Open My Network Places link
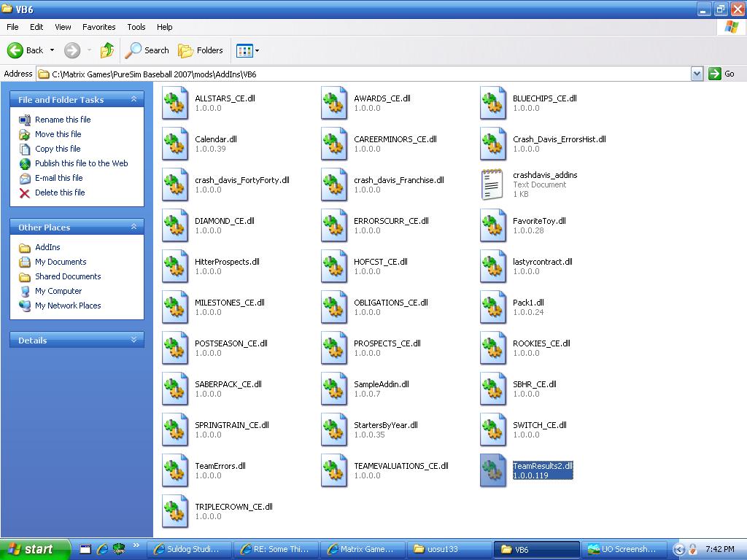Viewport: 747px width, 560px height. click(x=68, y=306)
